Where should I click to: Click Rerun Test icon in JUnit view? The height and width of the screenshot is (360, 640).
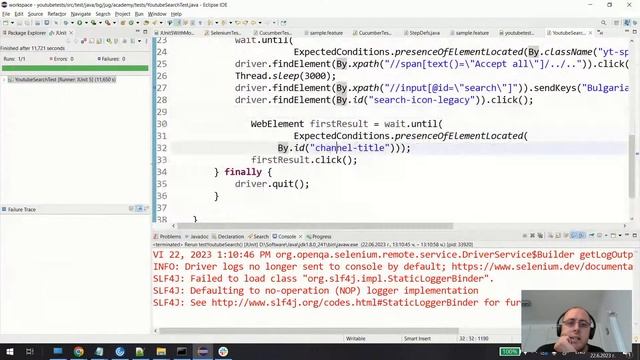point(109,41)
